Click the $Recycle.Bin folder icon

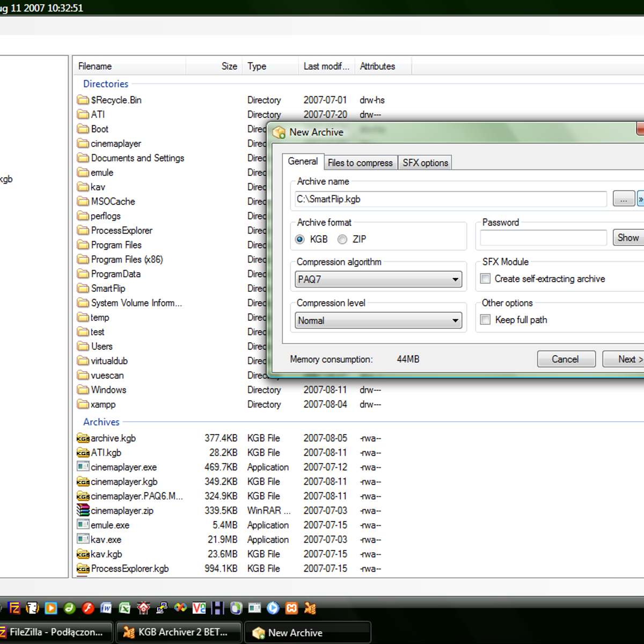pyautogui.click(x=83, y=100)
